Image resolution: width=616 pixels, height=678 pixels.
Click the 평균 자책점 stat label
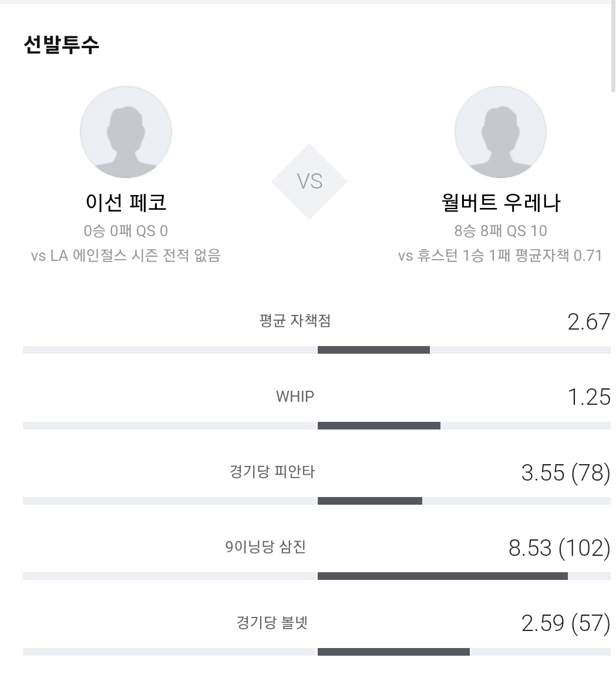coord(295,321)
